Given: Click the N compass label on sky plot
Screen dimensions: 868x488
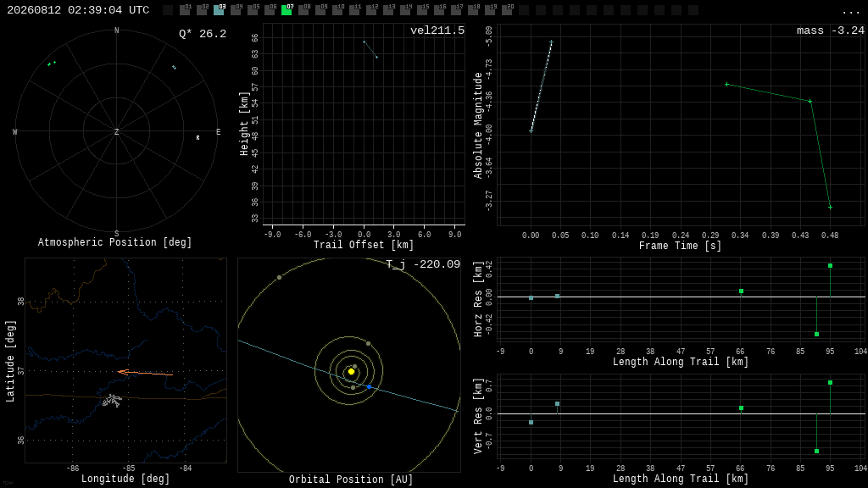Looking at the screenshot, I should click(x=117, y=30).
